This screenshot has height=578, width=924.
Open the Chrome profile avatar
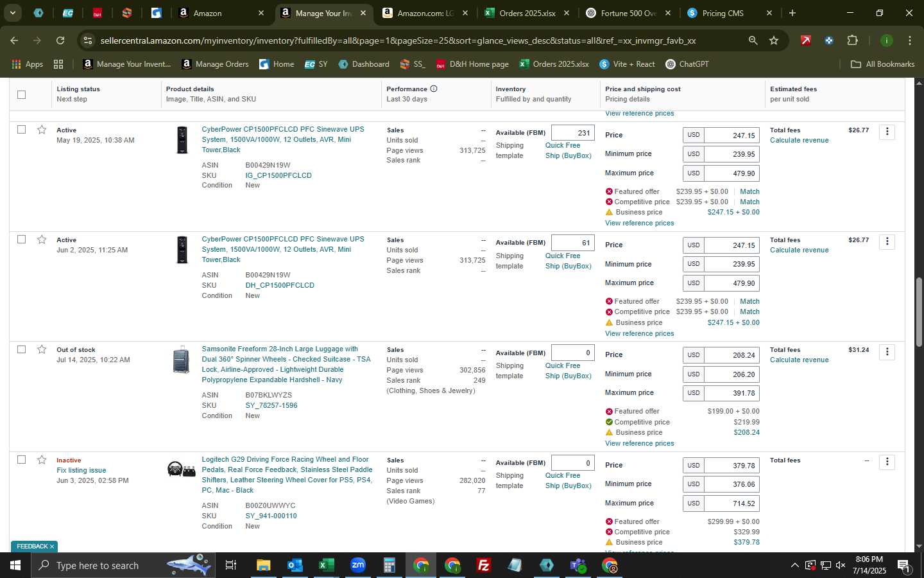click(x=886, y=40)
